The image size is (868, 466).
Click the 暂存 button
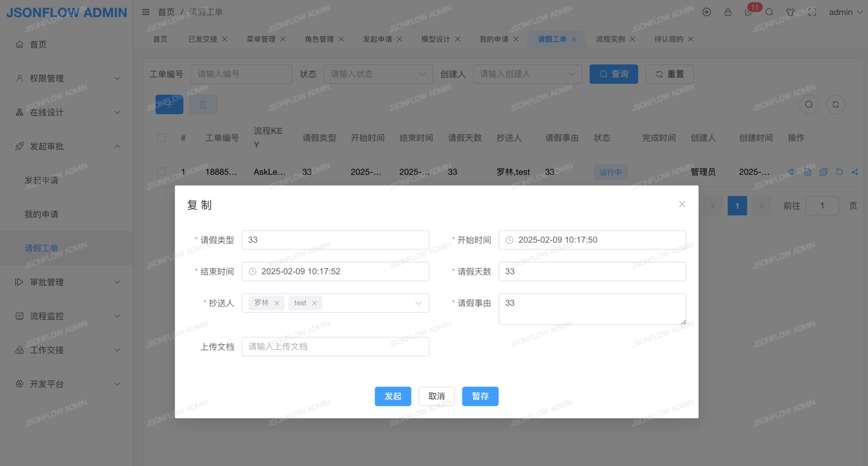(480, 396)
